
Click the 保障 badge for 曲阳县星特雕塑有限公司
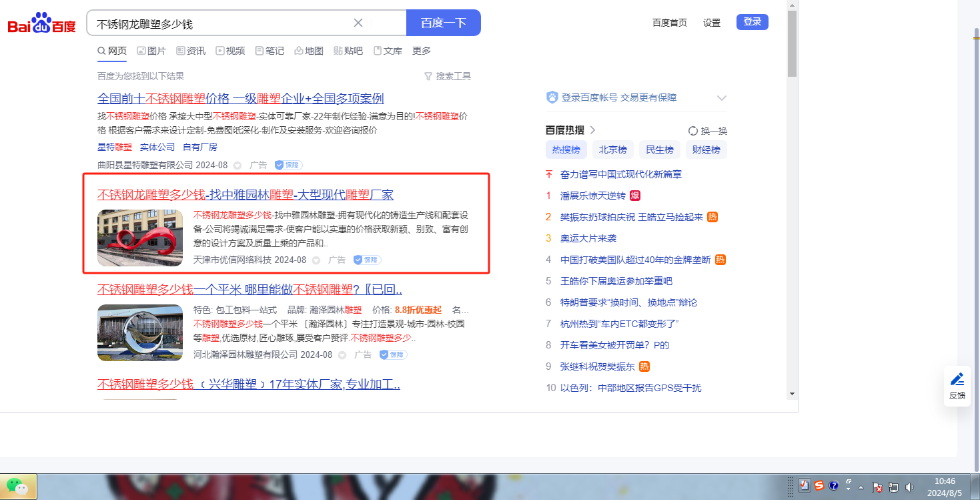pos(288,165)
